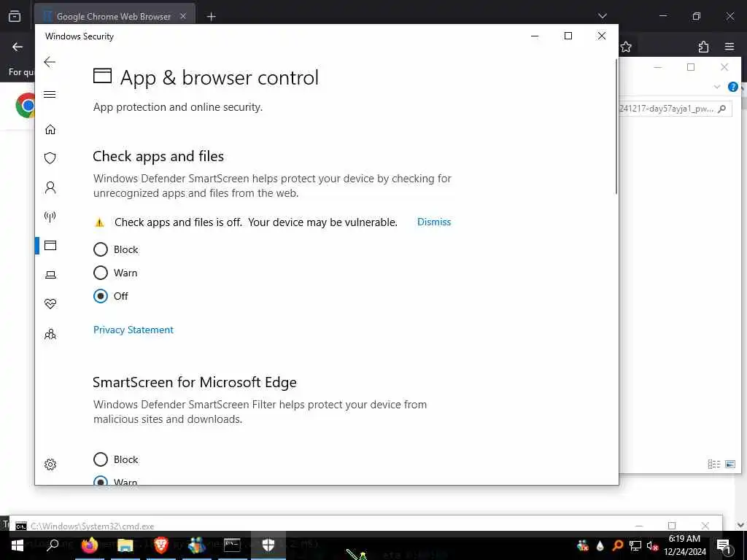Screen dimensions: 747x560
Task: Open the Windows Security hamburger menu
Action: point(50,94)
